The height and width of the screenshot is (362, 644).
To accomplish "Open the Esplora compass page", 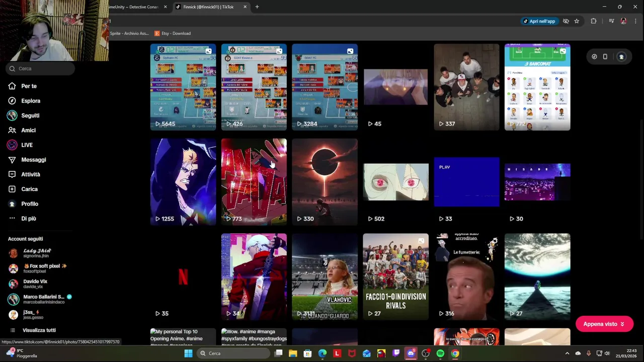I will 24,101.
